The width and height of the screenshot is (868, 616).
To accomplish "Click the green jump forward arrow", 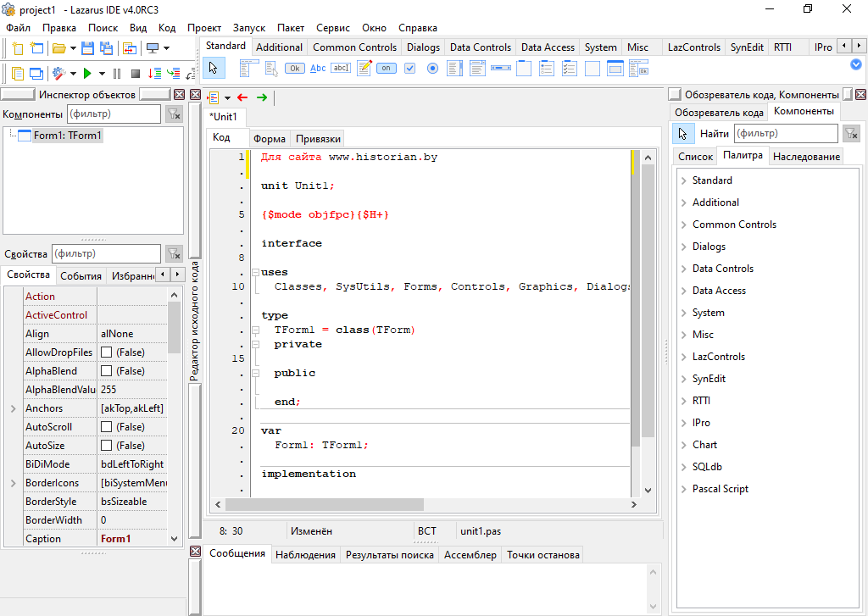I will click(x=262, y=97).
